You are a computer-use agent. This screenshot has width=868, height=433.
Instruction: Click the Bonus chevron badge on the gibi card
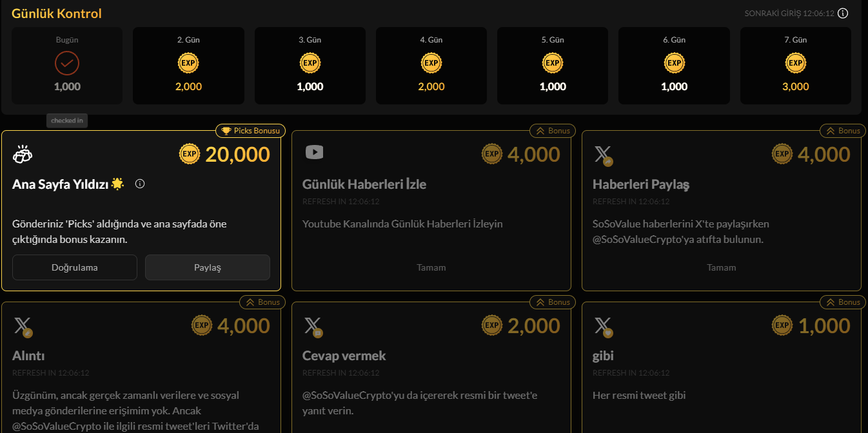pyautogui.click(x=843, y=302)
